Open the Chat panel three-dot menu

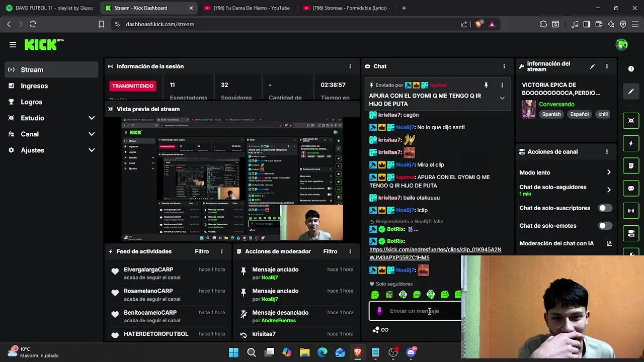pyautogui.click(x=504, y=66)
